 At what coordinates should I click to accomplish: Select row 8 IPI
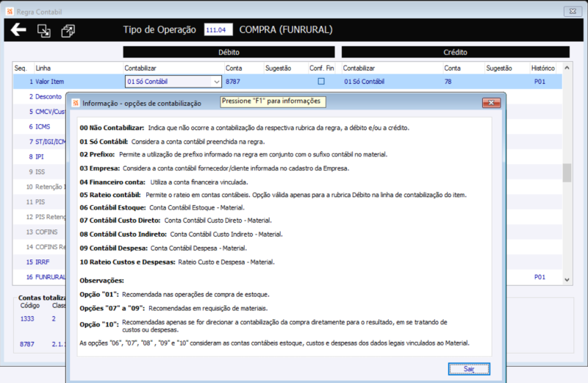click(40, 157)
